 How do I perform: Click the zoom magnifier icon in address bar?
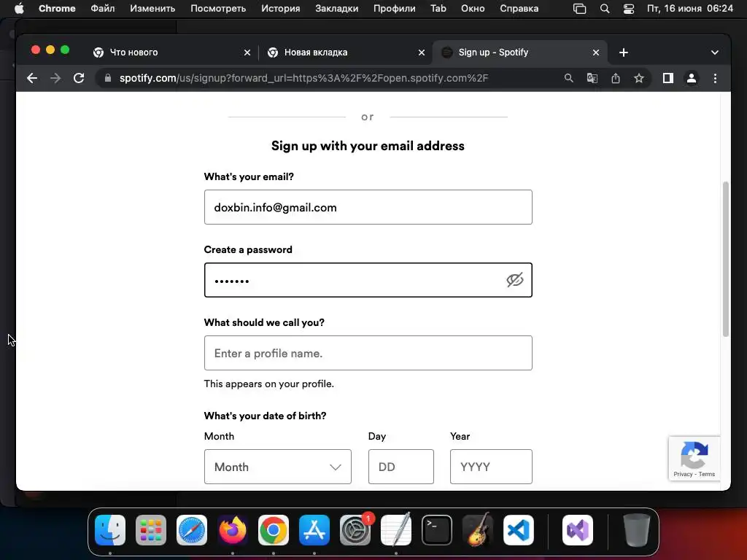568,78
